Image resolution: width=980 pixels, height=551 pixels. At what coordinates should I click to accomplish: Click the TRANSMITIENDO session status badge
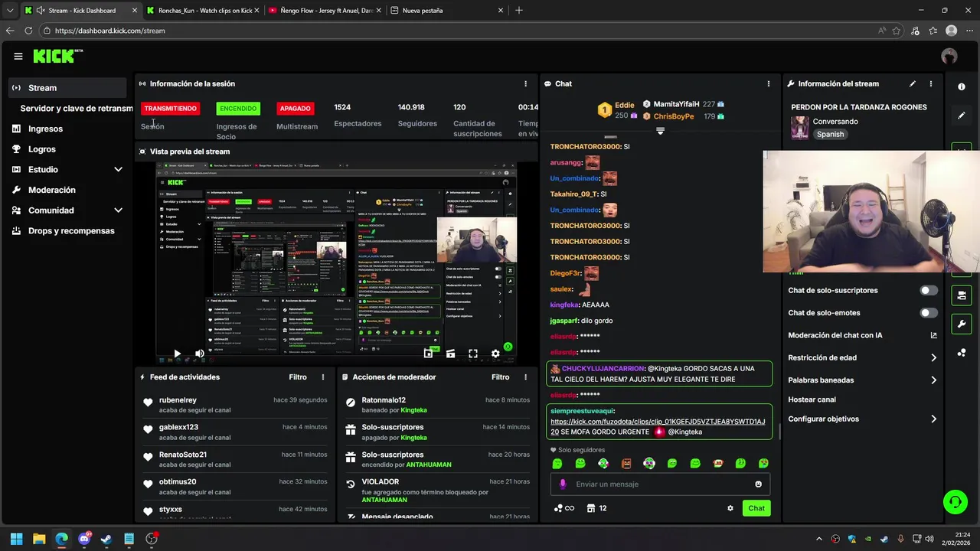click(x=170, y=109)
